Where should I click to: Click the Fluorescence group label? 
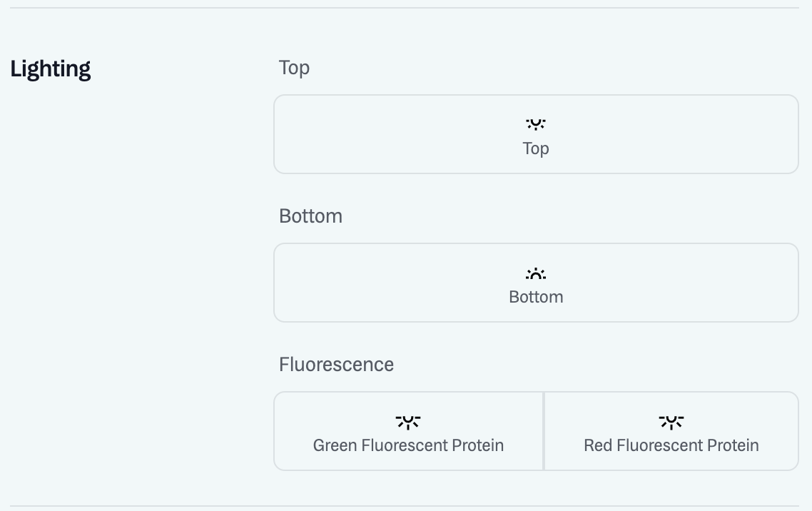(x=336, y=365)
